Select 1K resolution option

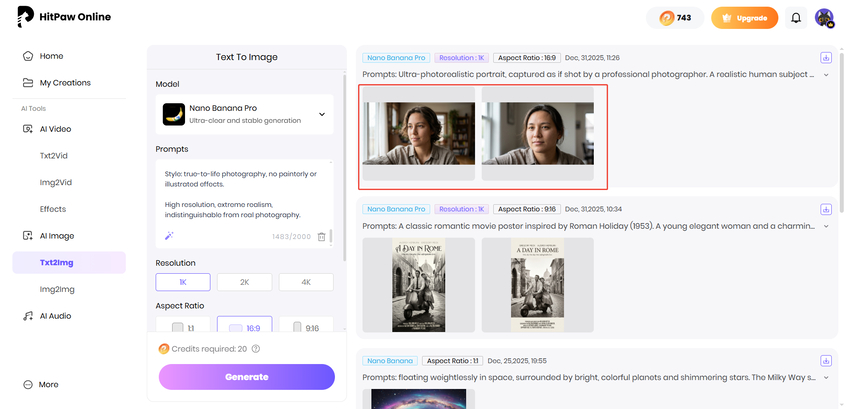[x=183, y=282]
